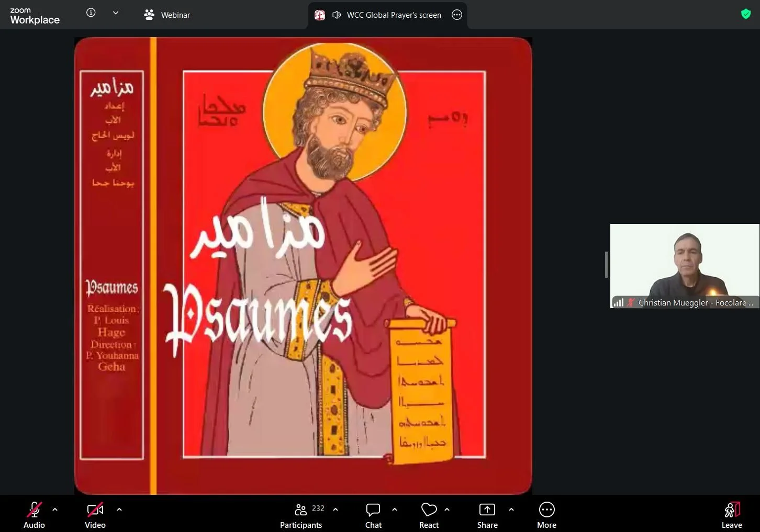The height and width of the screenshot is (532, 760).
Task: Expand the participants options caret
Action: pyautogui.click(x=336, y=509)
